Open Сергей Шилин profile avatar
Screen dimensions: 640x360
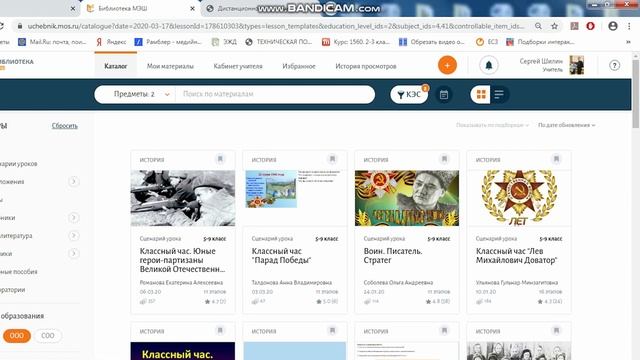coord(577,65)
